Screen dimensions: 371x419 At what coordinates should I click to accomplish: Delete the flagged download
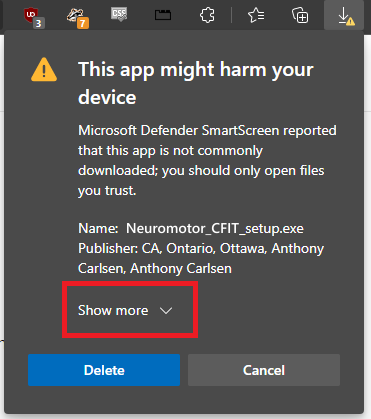(x=104, y=370)
